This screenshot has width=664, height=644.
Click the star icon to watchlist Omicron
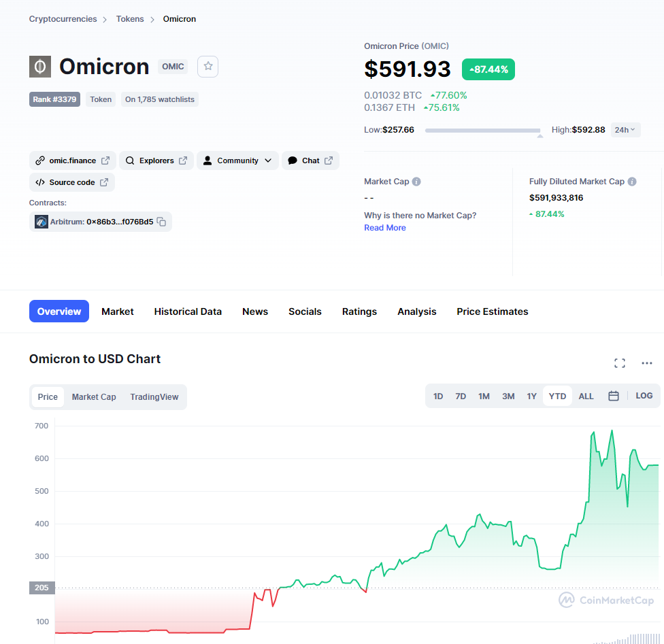point(207,66)
